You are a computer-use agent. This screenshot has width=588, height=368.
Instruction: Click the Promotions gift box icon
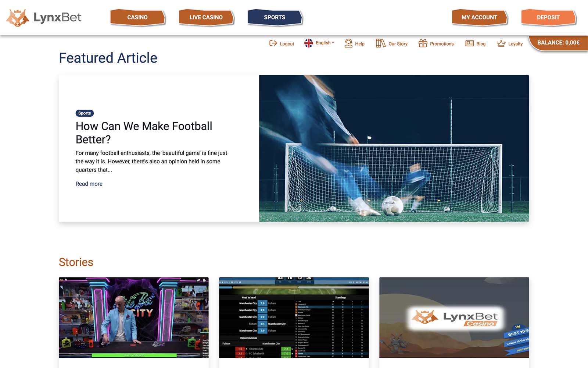(x=423, y=43)
